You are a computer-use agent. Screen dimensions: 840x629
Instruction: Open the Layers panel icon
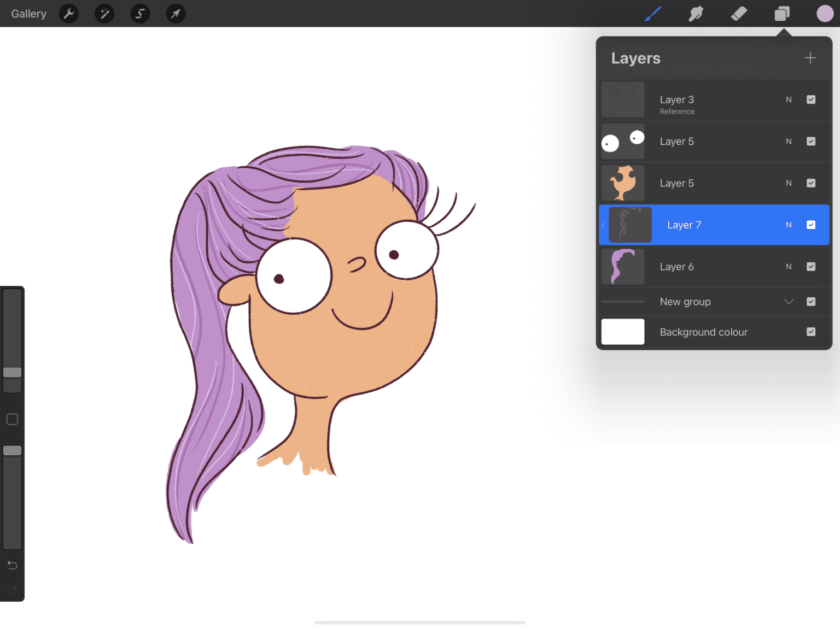[x=781, y=14]
